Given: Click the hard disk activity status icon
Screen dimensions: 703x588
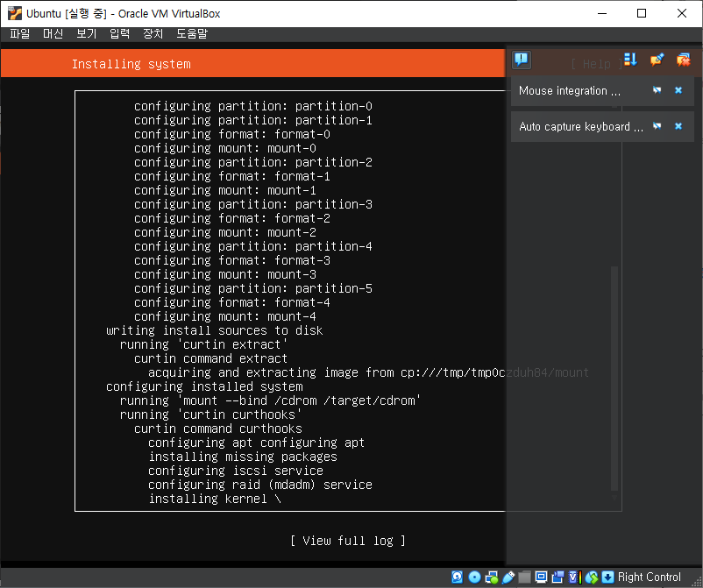Looking at the screenshot, I should pos(458,577).
